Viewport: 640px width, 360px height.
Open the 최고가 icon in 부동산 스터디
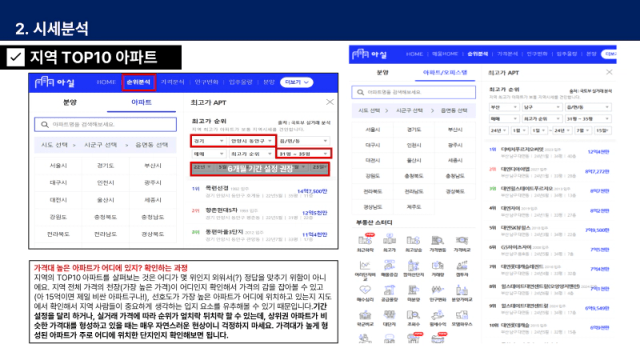pyautogui.click(x=389, y=243)
